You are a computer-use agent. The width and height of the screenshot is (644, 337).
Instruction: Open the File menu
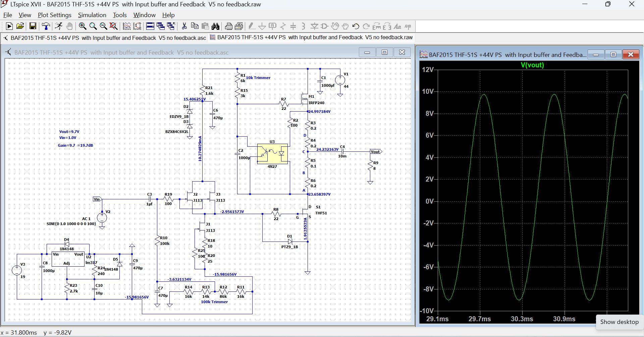(8, 15)
